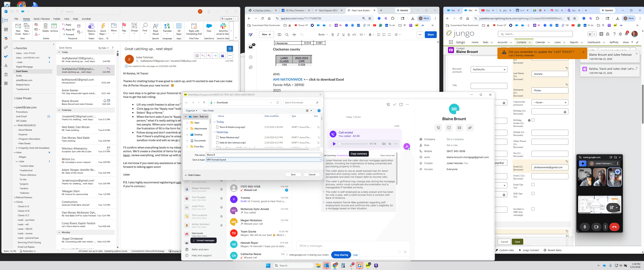Collapse Favorites section in Outlook
This screenshot has width=644, height=270.
pos(15,48)
